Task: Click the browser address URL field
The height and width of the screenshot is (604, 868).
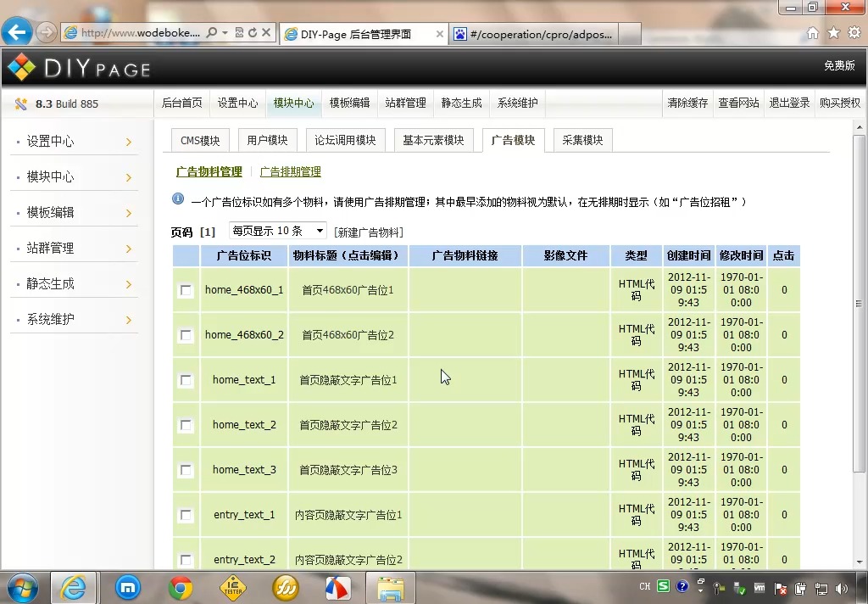Action: coord(141,33)
